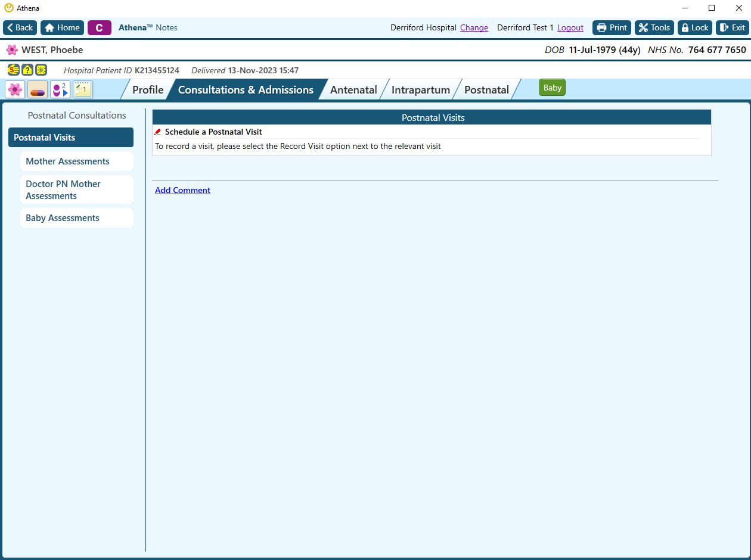
Task: Click the Add Comment link
Action: click(x=182, y=190)
